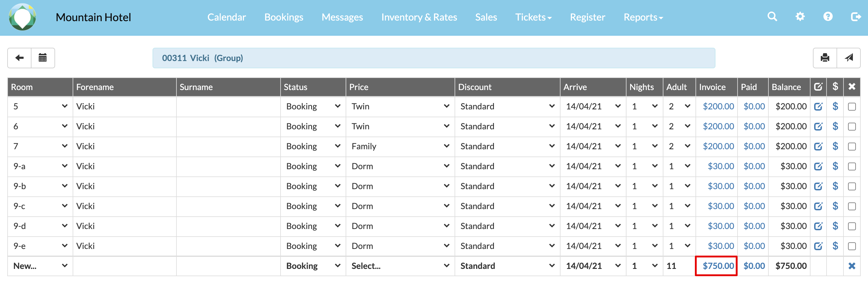This screenshot has height=281, width=868.
Task: Click the back arrow button
Action: click(20, 58)
